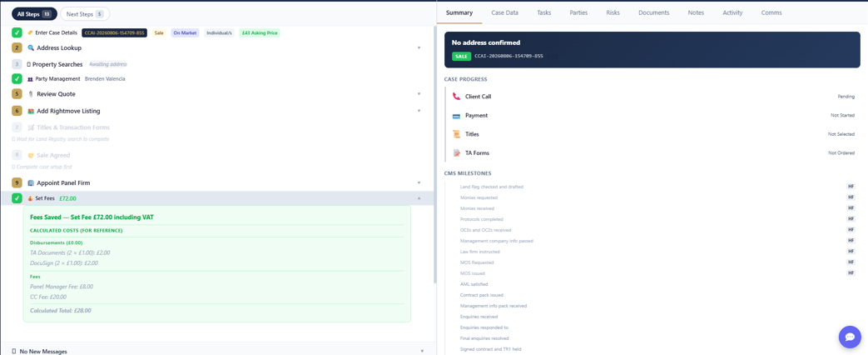The width and height of the screenshot is (868, 355).
Task: Click the On Market tag
Action: coord(185,32)
